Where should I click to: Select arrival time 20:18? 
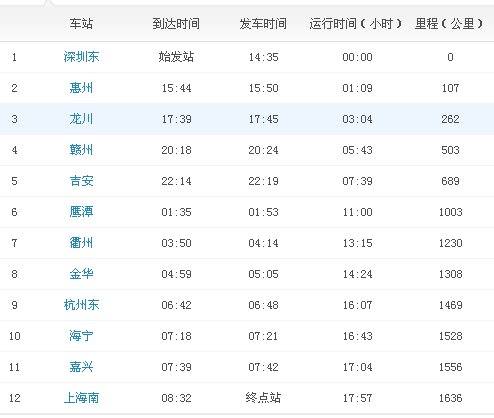pyautogui.click(x=176, y=150)
